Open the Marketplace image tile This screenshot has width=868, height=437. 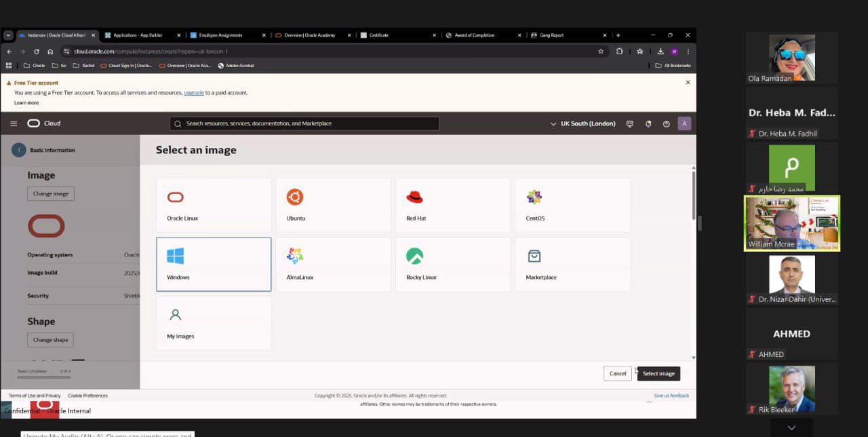point(572,264)
